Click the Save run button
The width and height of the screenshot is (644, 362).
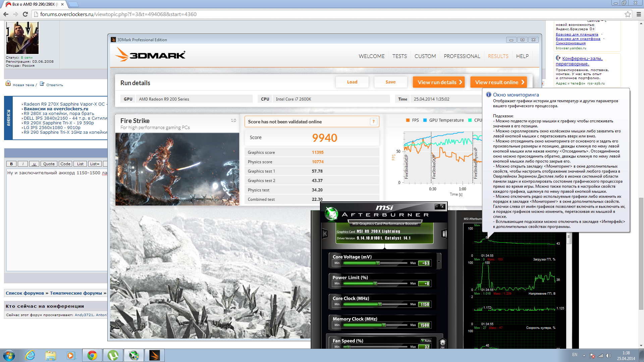coord(390,82)
